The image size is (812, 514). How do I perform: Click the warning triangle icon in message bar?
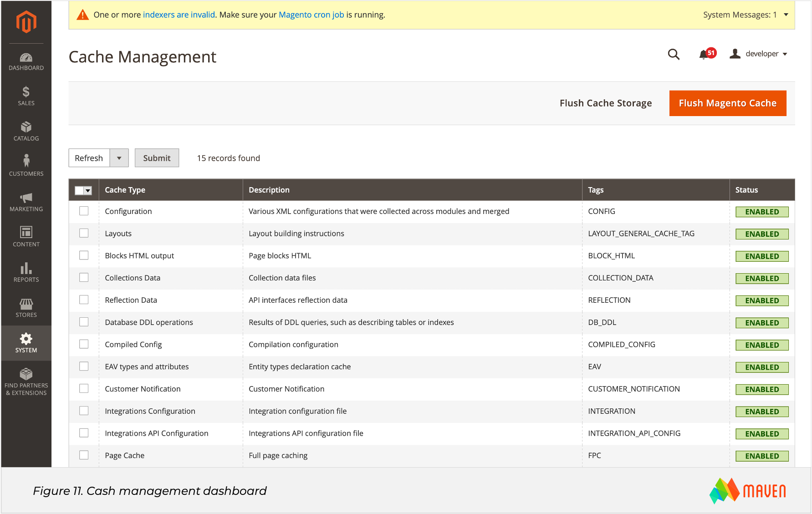82,15
